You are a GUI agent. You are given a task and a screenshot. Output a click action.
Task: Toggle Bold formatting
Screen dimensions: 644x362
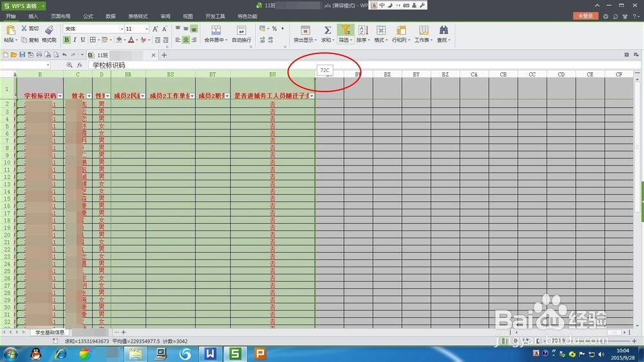(x=66, y=40)
